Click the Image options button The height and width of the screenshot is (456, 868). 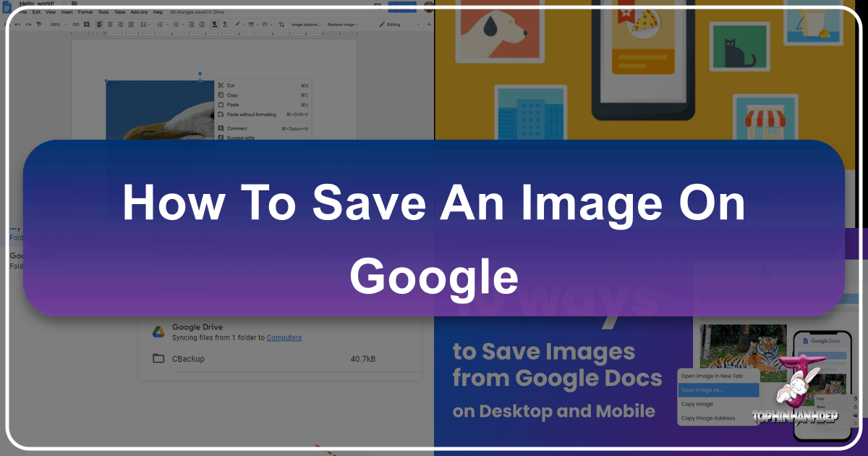tap(307, 24)
